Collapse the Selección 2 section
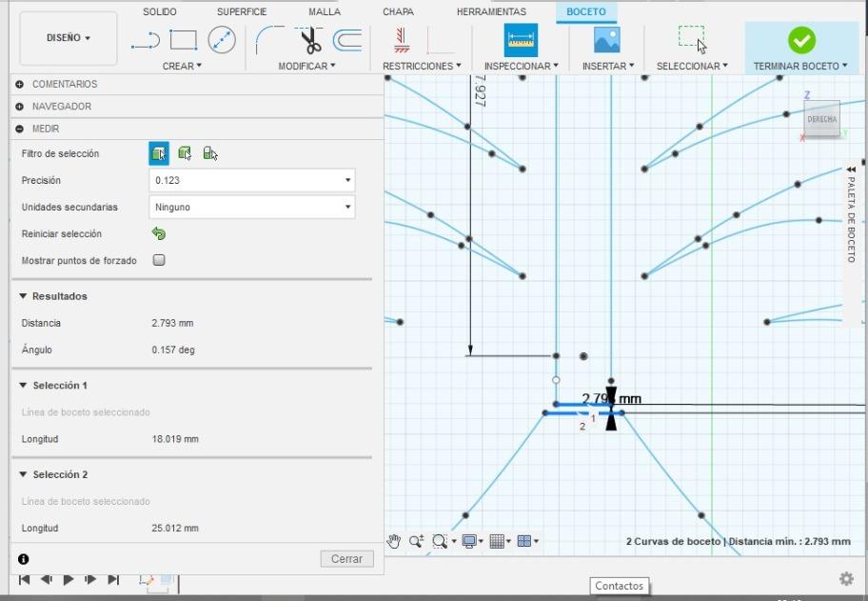This screenshot has height=601, width=868. tap(23, 474)
